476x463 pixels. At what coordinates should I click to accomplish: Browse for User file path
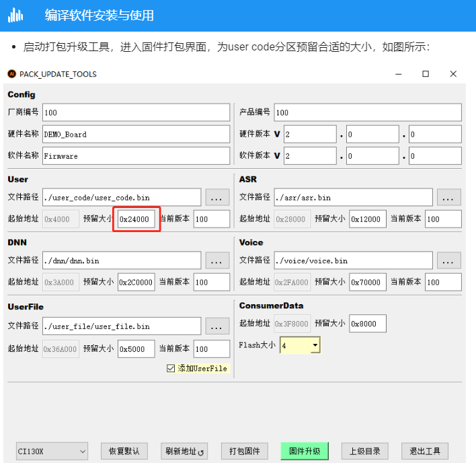tap(216, 198)
